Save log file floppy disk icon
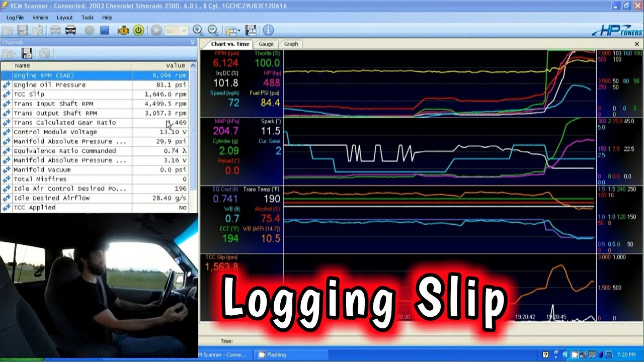 point(23,30)
